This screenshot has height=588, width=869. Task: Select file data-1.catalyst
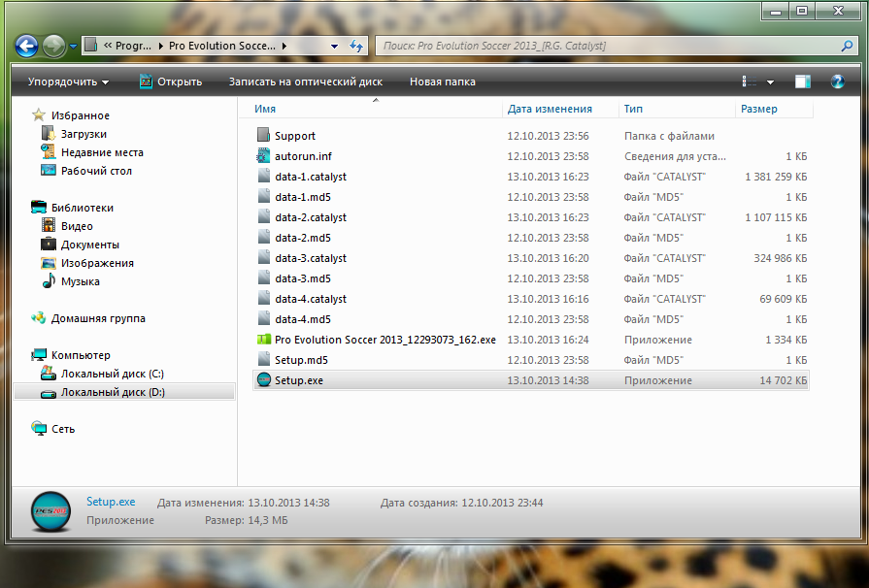[x=311, y=177]
